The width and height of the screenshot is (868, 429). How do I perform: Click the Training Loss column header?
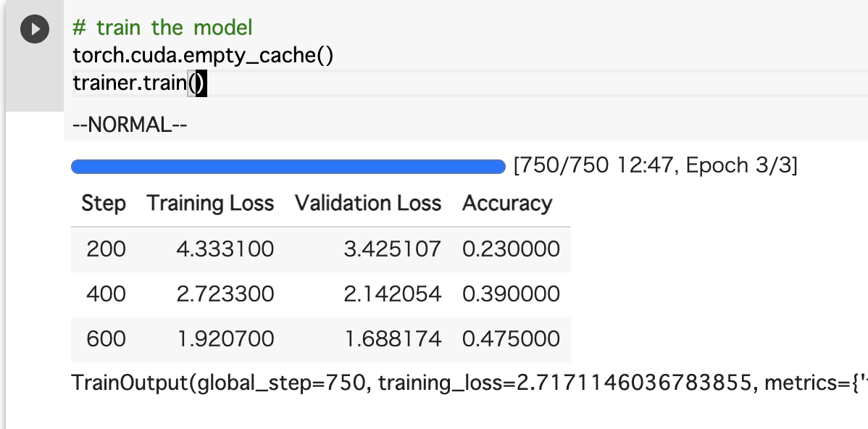[x=210, y=203]
